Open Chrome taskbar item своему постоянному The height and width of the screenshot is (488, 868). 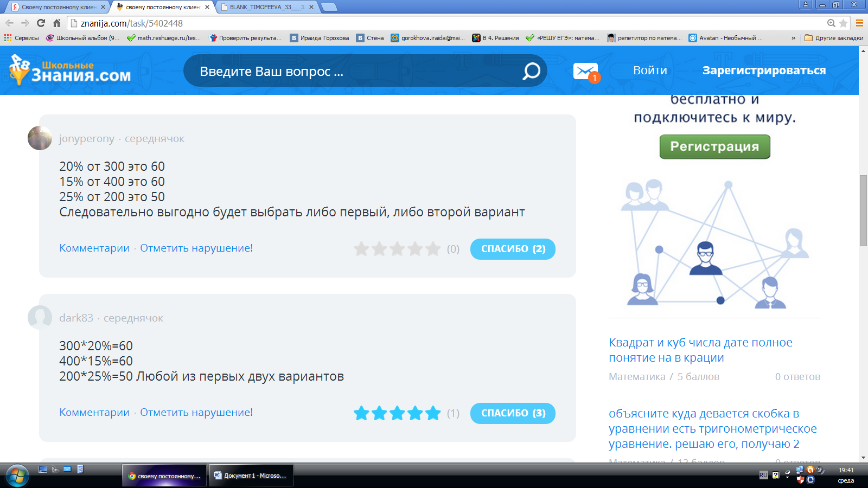tap(164, 476)
